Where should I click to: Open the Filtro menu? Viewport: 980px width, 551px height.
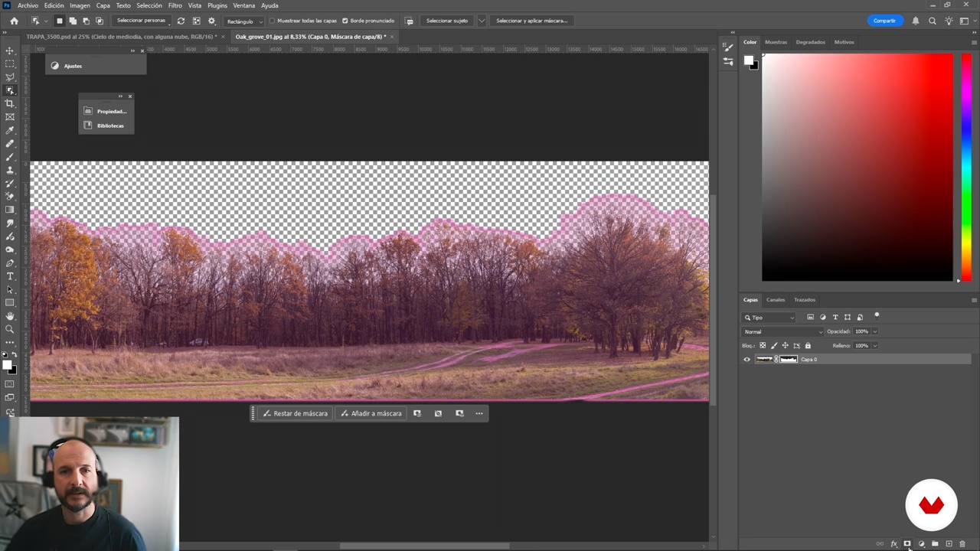[x=175, y=5]
